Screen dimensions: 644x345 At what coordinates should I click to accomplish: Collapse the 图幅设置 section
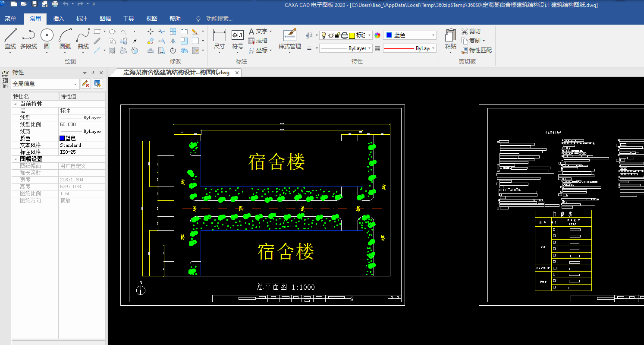click(x=16, y=159)
